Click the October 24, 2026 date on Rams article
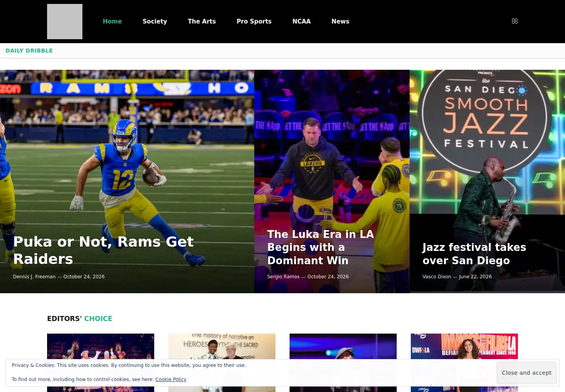Image resolution: width=565 pixels, height=392 pixels. 84,277
